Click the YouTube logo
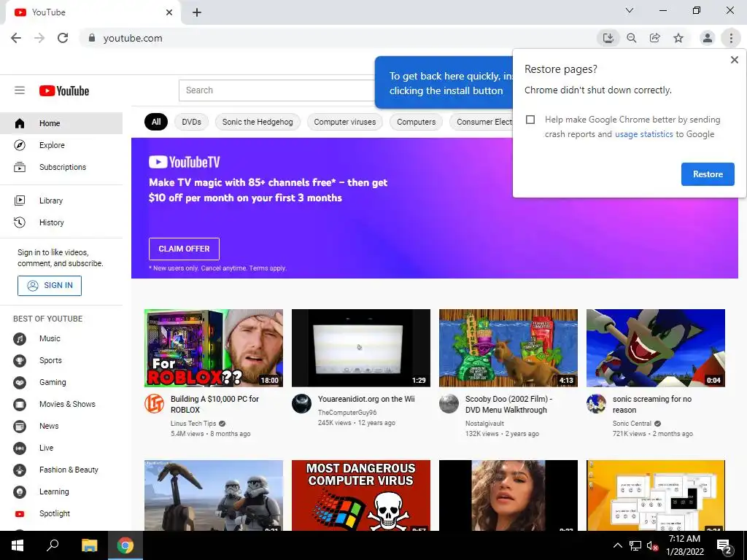747x560 pixels. click(64, 91)
